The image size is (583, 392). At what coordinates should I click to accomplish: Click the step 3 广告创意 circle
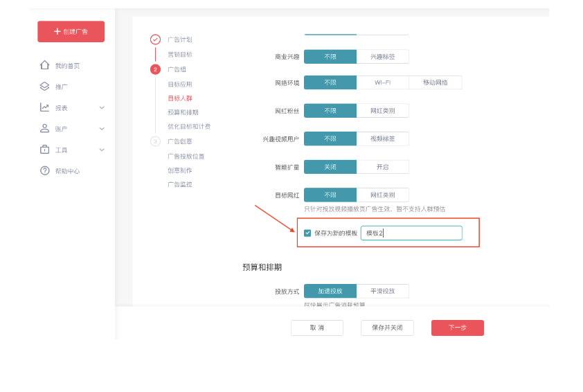155,141
